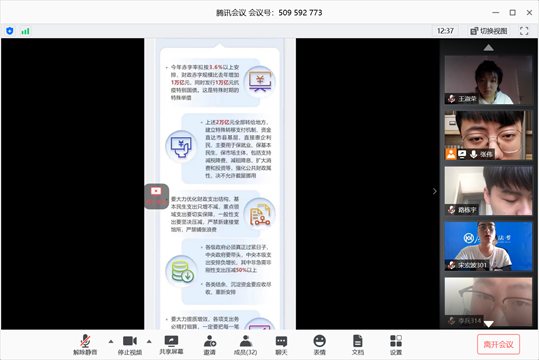Expand audio options arrow beside 解除静音
539x360 pixels.
[x=111, y=341]
